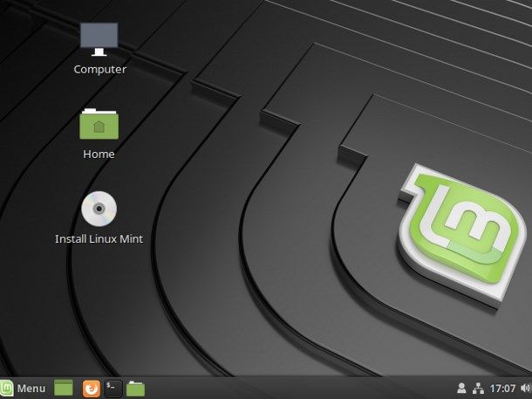Select the "Computer" icon label
This screenshot has width=532, height=399.
[99, 69]
